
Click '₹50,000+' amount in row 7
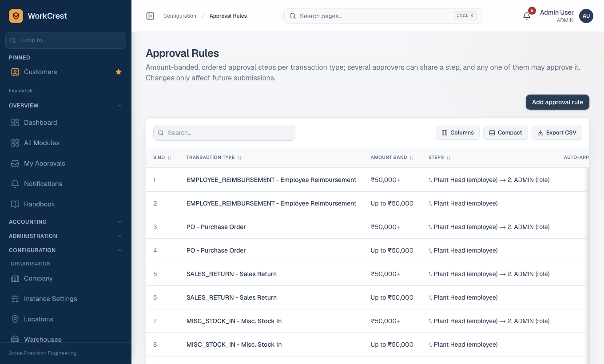[x=385, y=321]
